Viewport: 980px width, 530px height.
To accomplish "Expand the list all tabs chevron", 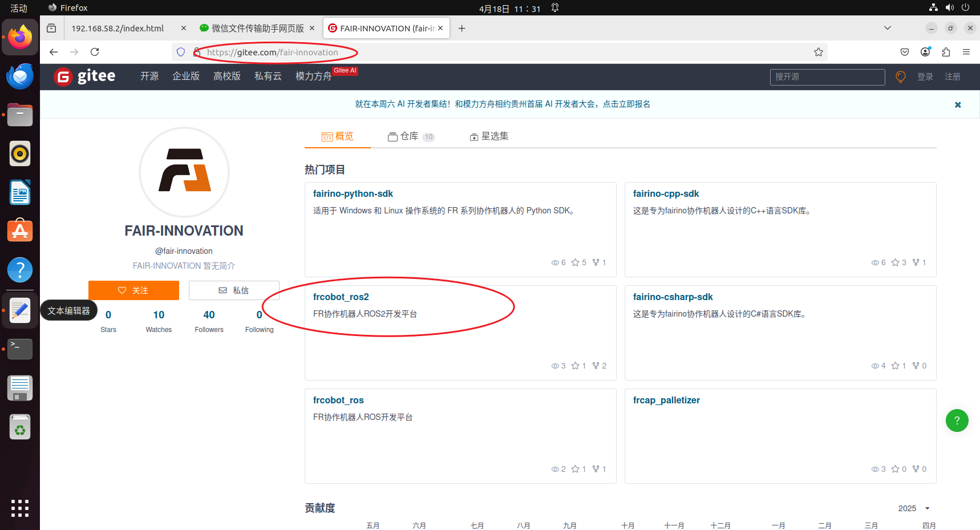I will pos(888,28).
